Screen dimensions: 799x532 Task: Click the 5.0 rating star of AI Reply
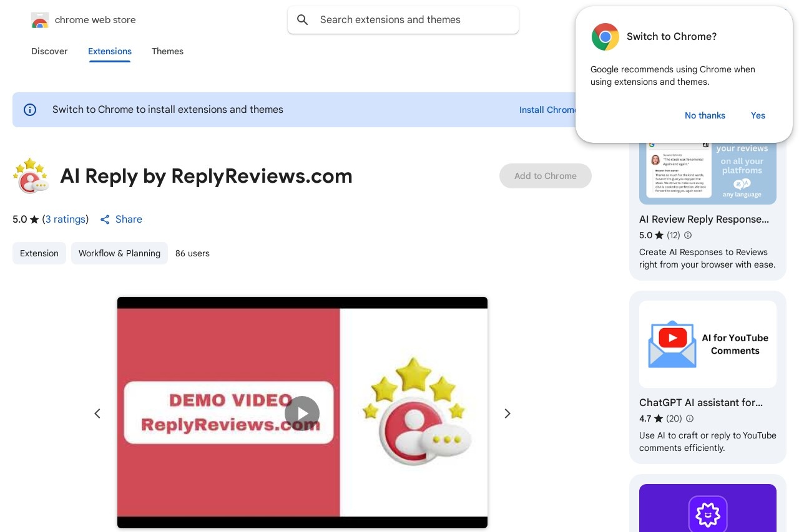click(34, 220)
